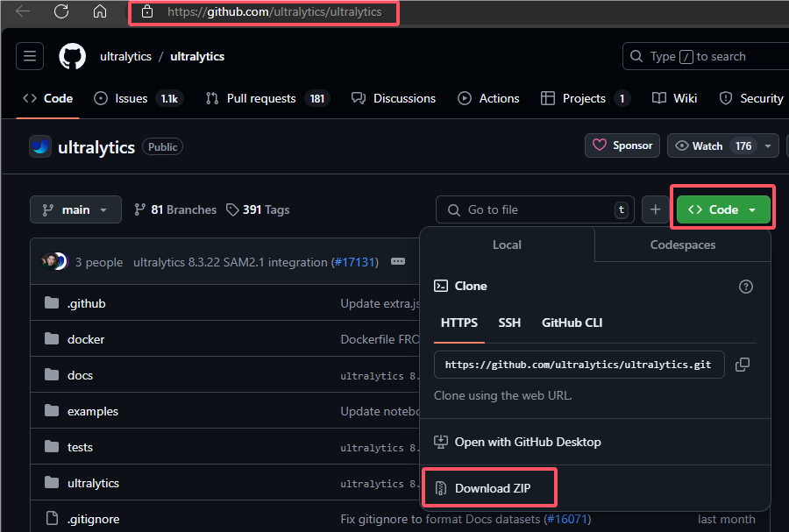Expand the green Code dropdown button
Image resolution: width=789 pixels, height=532 pixels.
[x=723, y=209]
